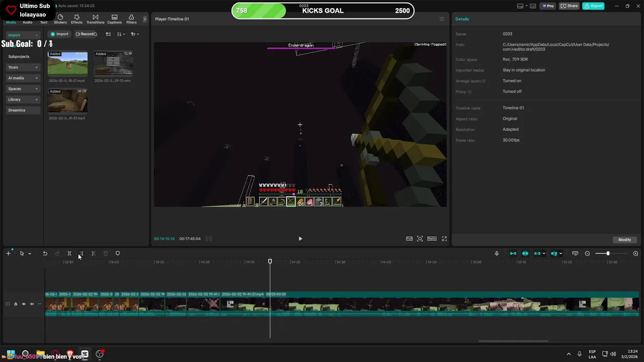Open the shortcut/layout panel icon
This screenshot has width=644, height=362.
tap(534, 6)
